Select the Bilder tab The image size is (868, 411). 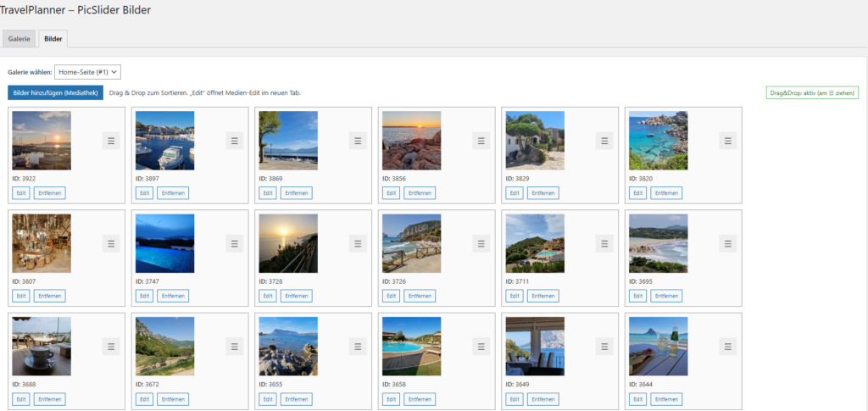coord(53,39)
